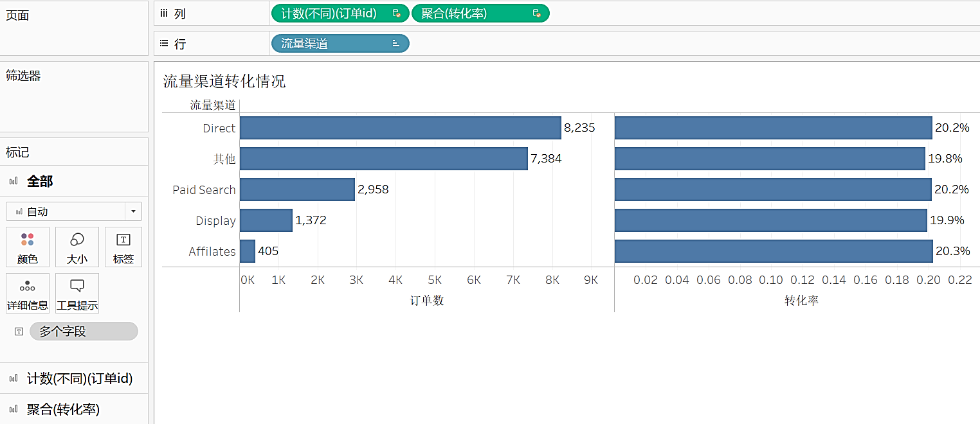Select the 多个字段 label pill
Image resolution: width=980 pixels, height=424 pixels.
[84, 331]
